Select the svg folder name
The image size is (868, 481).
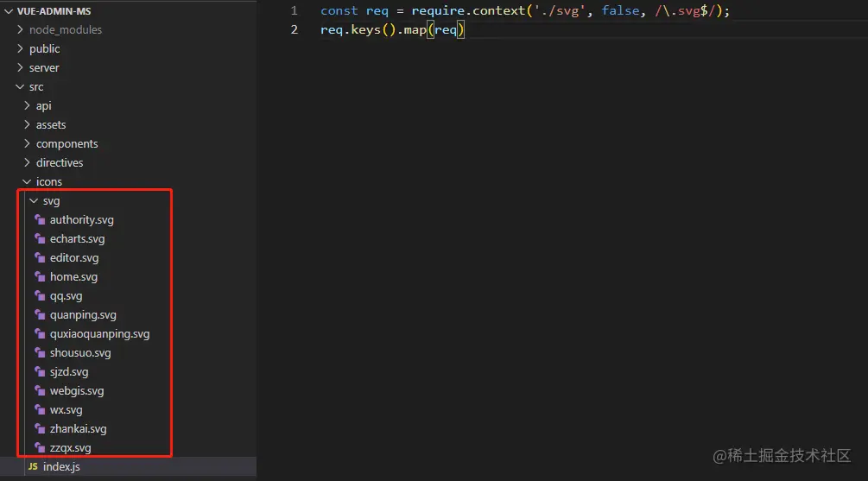51,201
